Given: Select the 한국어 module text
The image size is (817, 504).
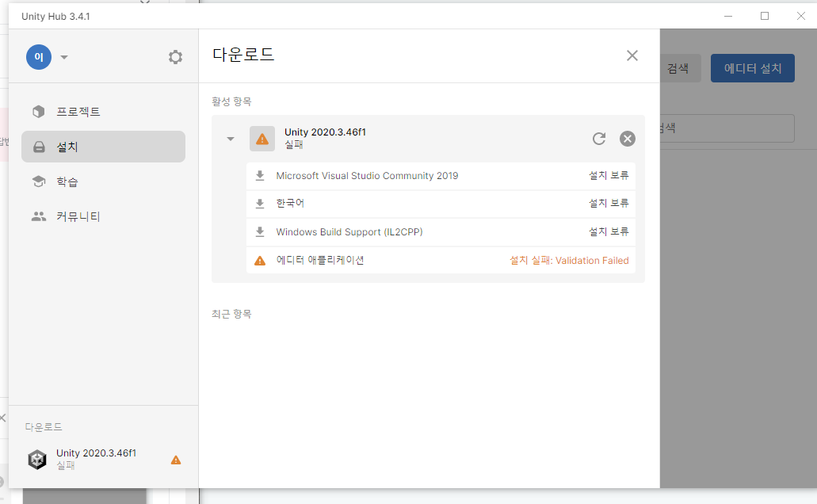Looking at the screenshot, I should [x=290, y=204].
